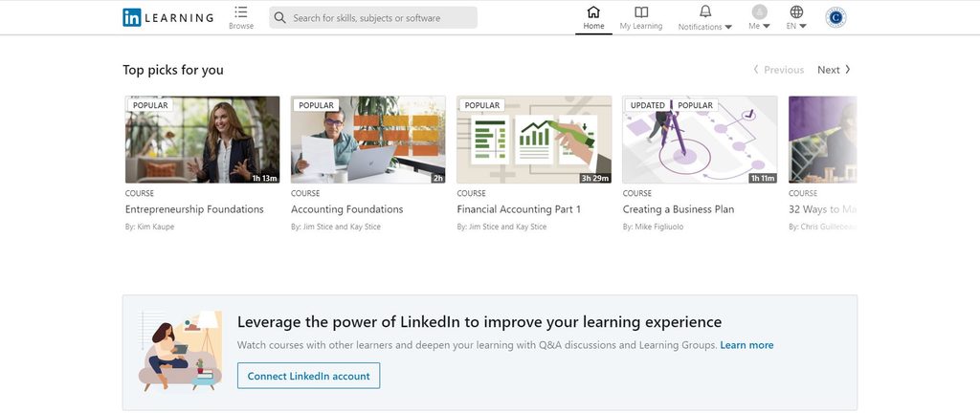Image resolution: width=980 pixels, height=413 pixels.
Task: Click the organization crest logo
Action: 835,17
